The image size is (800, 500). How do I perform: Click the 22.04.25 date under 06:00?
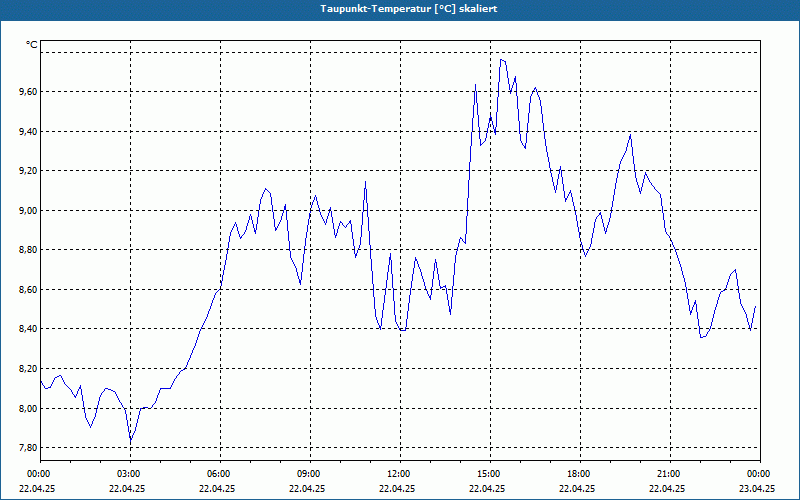coord(217,488)
